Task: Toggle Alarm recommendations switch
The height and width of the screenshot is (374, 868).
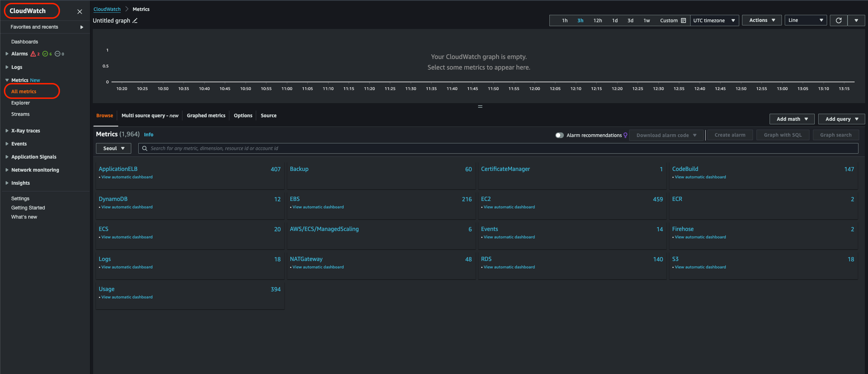Action: pos(559,135)
